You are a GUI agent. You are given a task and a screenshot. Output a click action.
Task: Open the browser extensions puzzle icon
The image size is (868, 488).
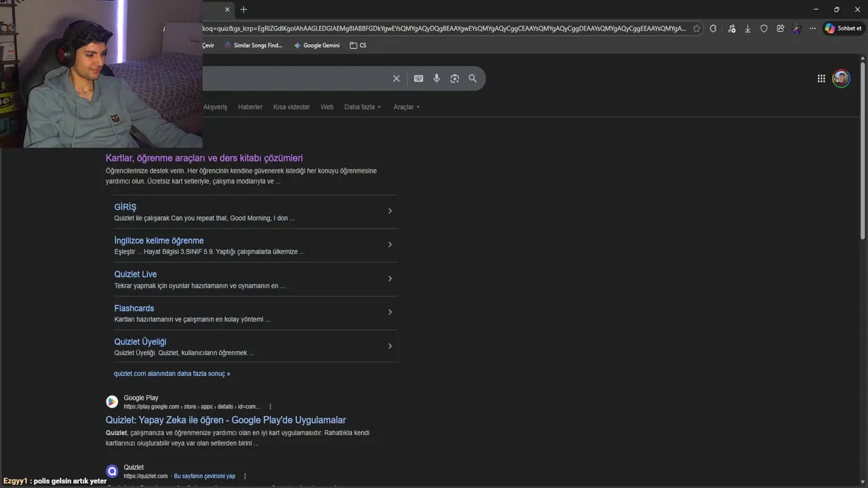click(x=713, y=28)
